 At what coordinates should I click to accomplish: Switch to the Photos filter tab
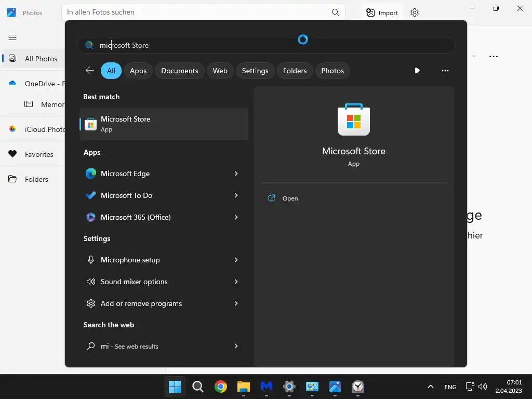click(332, 71)
